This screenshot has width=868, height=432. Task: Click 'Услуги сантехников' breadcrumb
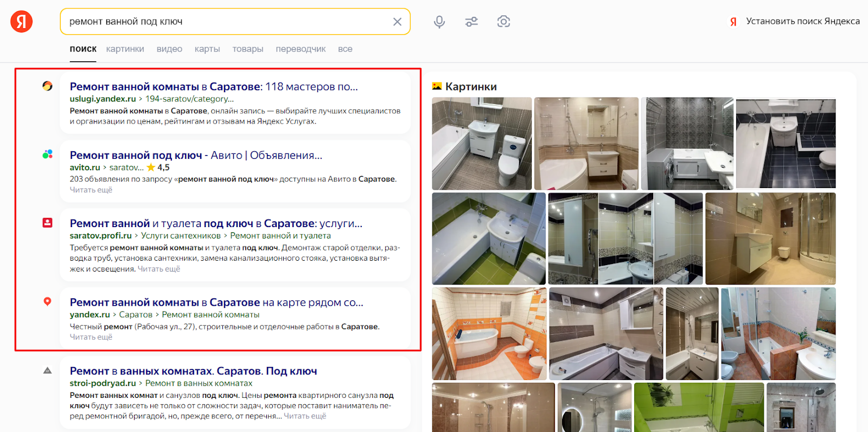[x=181, y=236]
